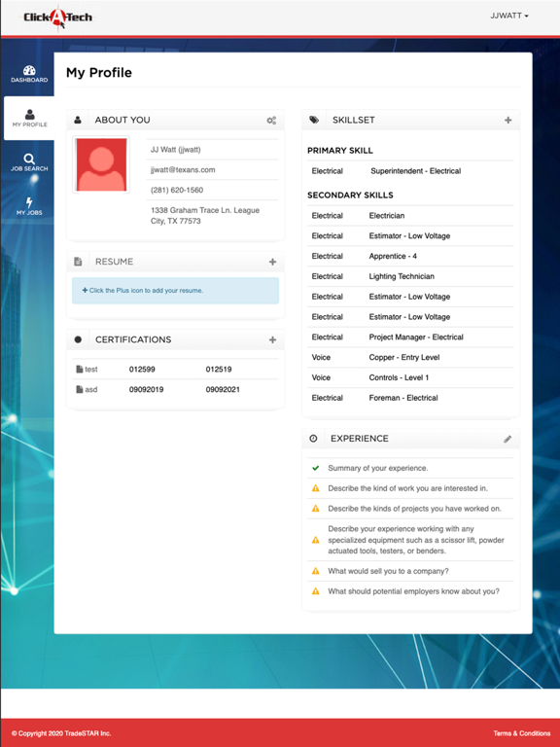Select 'Controls - Level 1' skill
The image size is (560, 747).
point(399,377)
